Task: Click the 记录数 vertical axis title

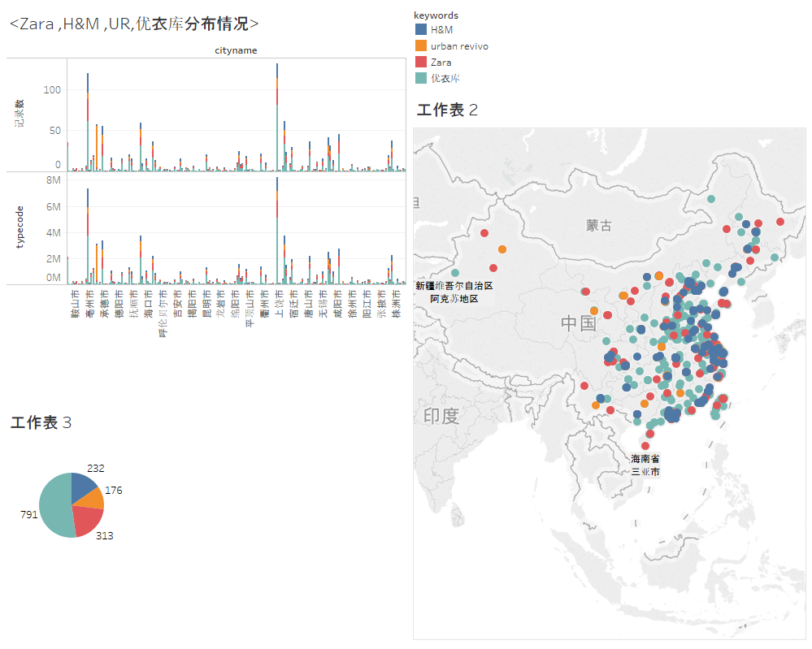Action: [x=20, y=114]
